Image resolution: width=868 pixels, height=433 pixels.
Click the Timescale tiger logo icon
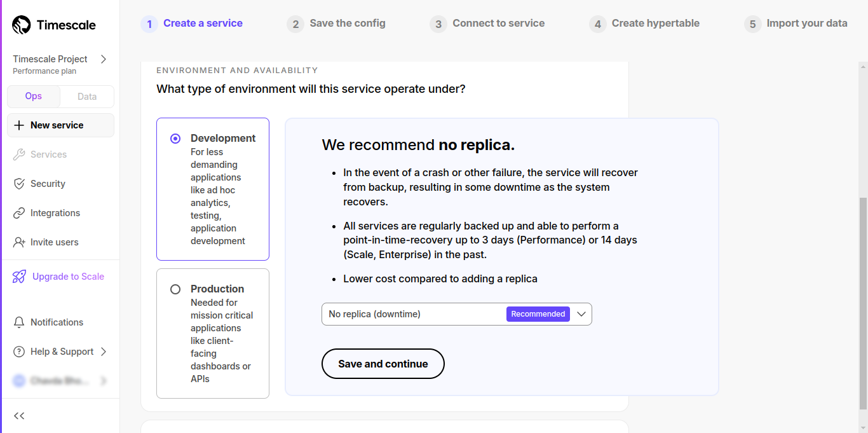coord(22,25)
